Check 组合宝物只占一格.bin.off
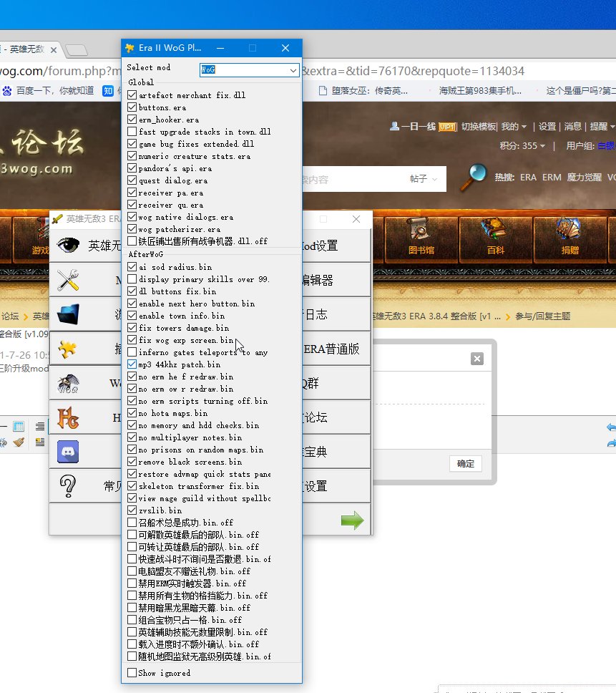 pos(132,620)
